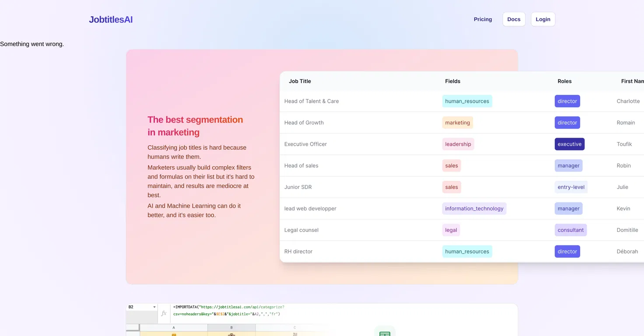Click the JobtitlesAI logo
Viewport: 644px width, 336px height.
(111, 19)
